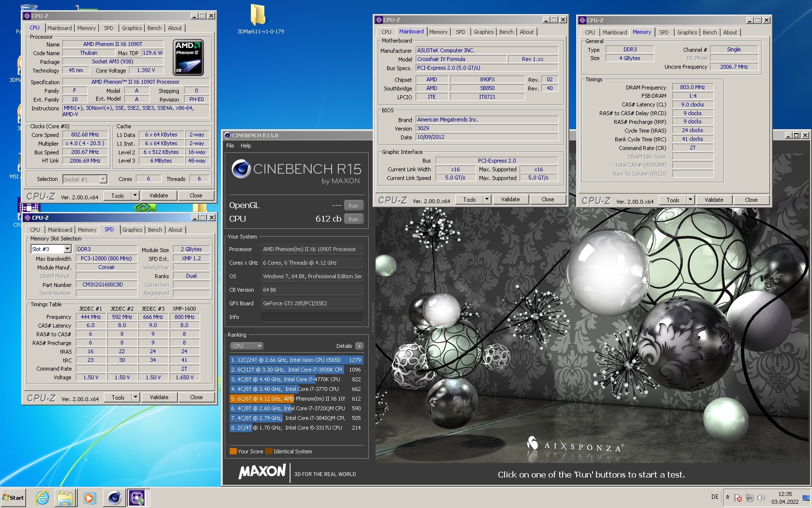Click the Cinebench Details arrow icon

[359, 346]
